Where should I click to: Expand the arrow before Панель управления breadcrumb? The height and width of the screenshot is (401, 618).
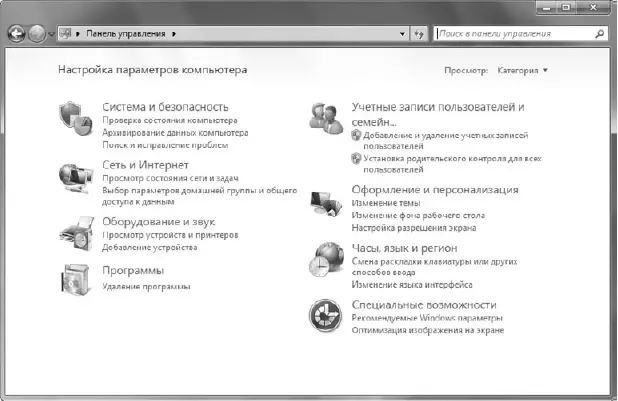point(78,34)
